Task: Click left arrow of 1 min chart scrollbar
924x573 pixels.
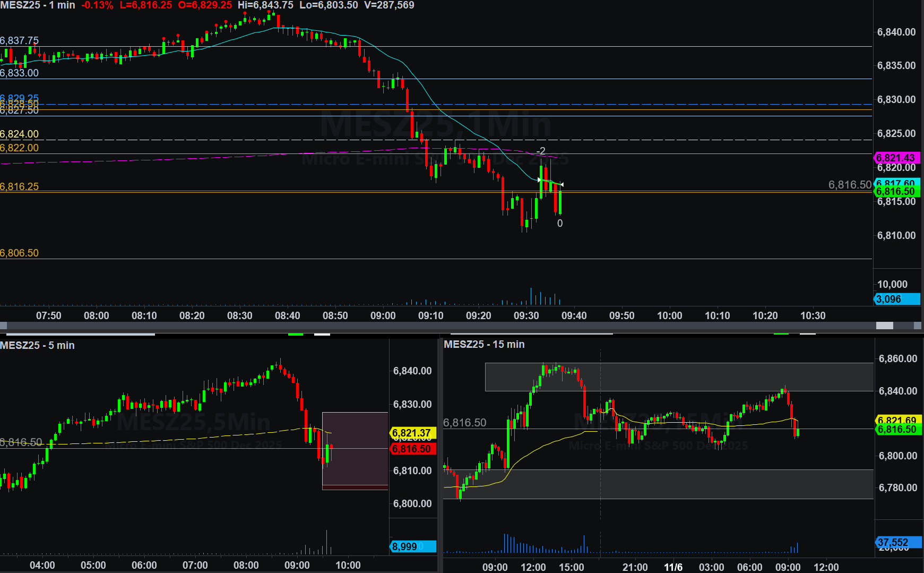Action: (x=3, y=326)
